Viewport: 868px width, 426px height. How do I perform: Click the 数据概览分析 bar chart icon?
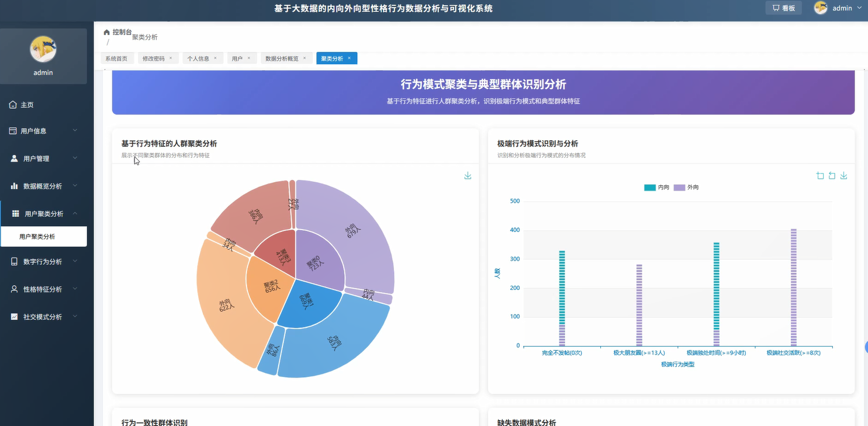pyautogui.click(x=15, y=186)
